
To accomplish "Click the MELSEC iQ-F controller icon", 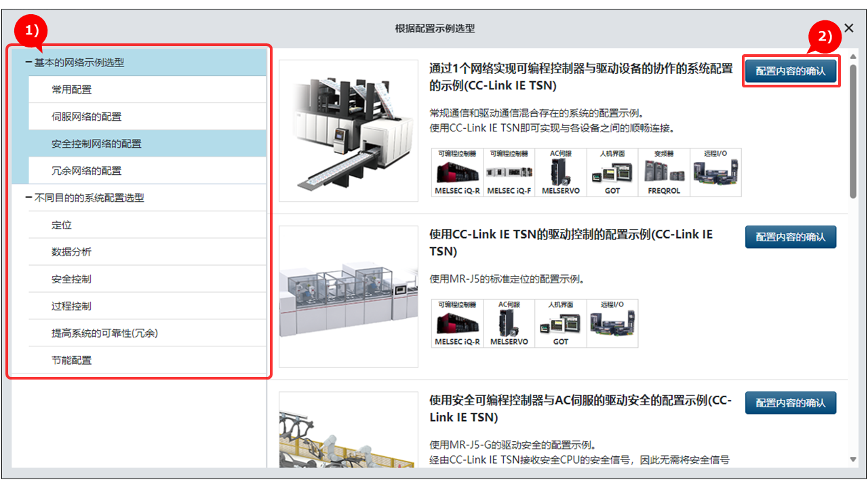I will (x=509, y=172).
